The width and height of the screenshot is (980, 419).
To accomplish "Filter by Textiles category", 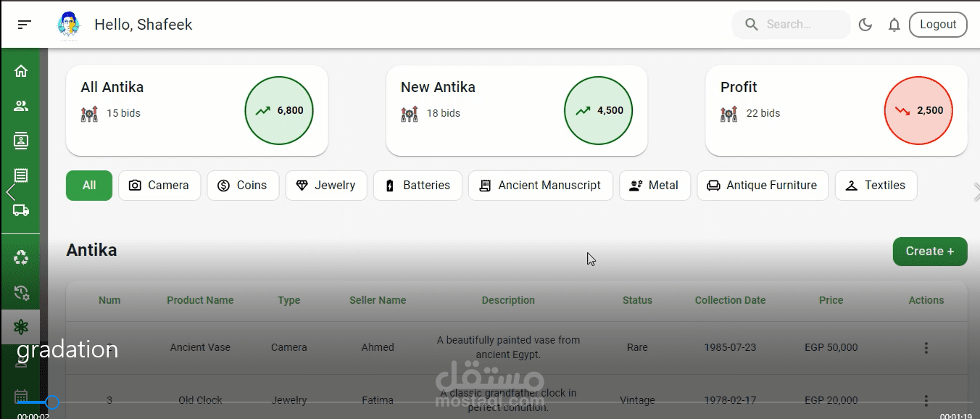I will pyautogui.click(x=876, y=186).
